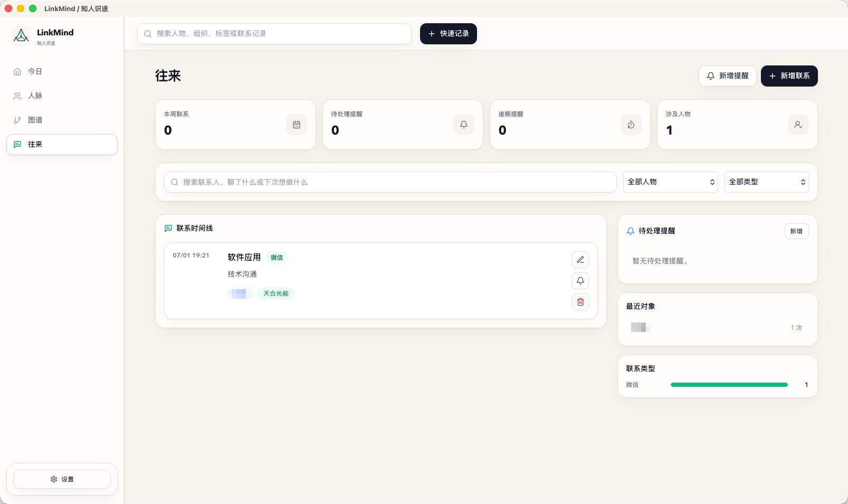
Task: Click the bell icon in 新增提醒 button
Action: pyautogui.click(x=711, y=76)
